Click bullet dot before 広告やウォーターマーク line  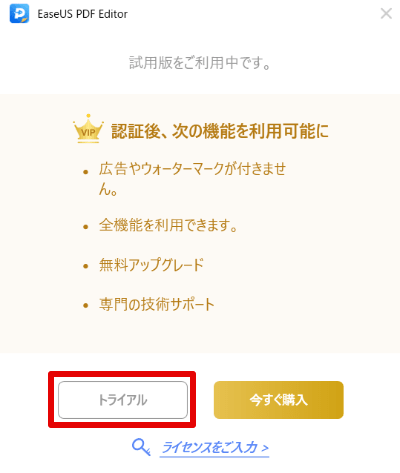click(86, 172)
